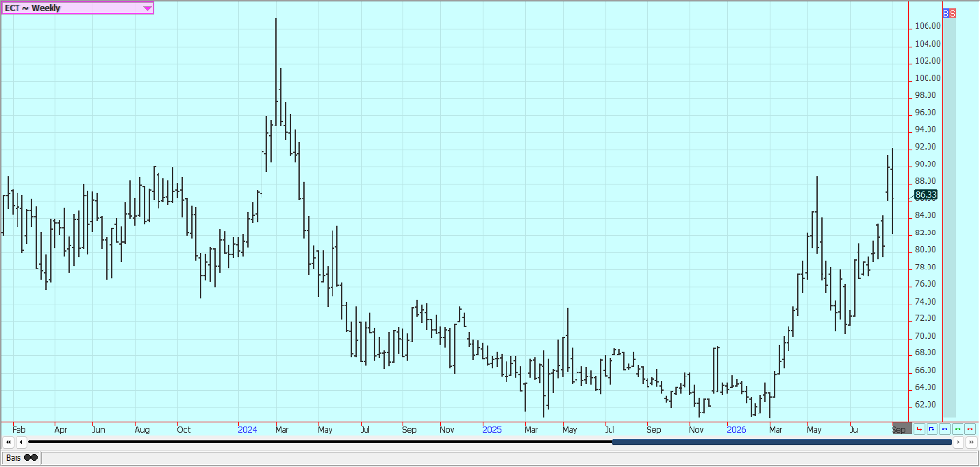
Task: Click the blue dashed-line icon
Action: (944, 429)
